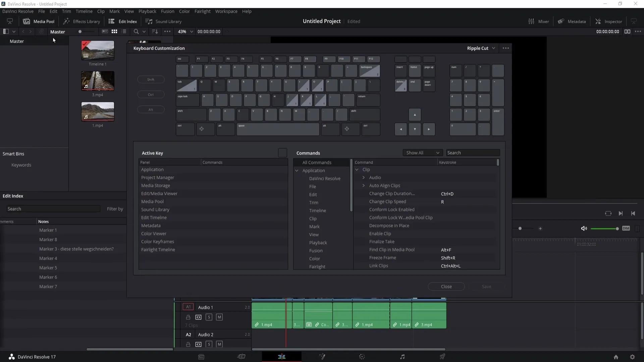Open the media pool search options dropdown arrow
This screenshot has width=644, height=362.
tap(144, 32)
